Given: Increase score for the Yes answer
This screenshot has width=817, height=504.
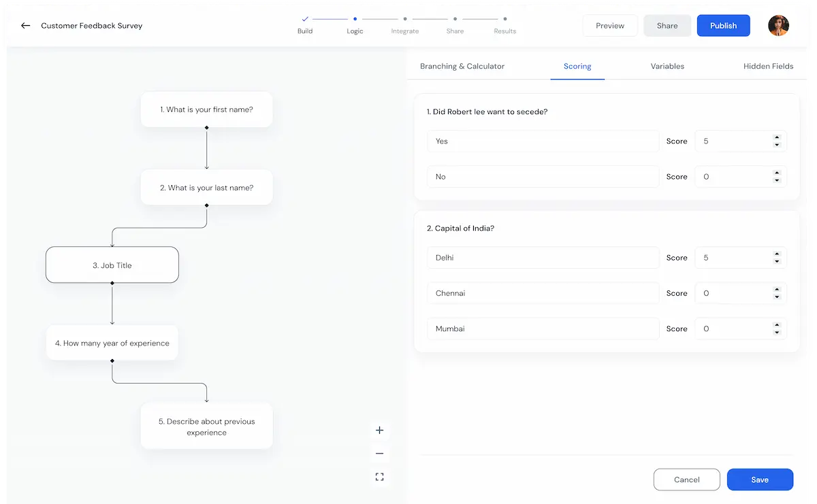Looking at the screenshot, I should 777,137.
